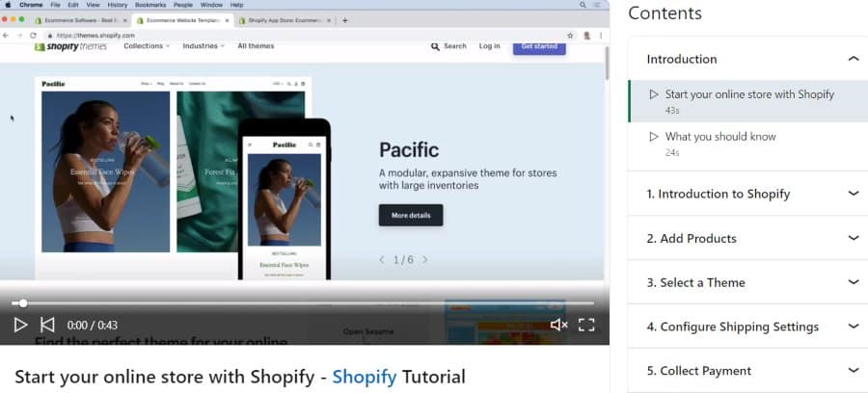The height and width of the screenshot is (393, 868).
Task: Click the More details button for Pacific
Action: (x=411, y=215)
